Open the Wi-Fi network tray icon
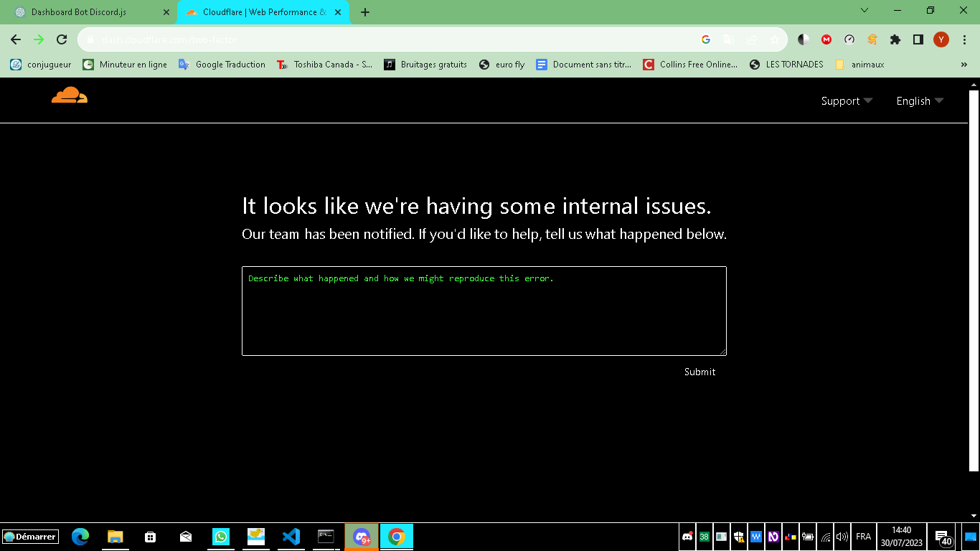 pyautogui.click(x=826, y=537)
